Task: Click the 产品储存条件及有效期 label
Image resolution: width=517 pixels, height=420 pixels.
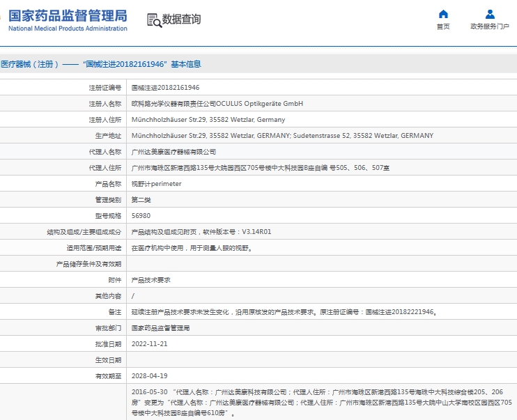Action: (88, 264)
